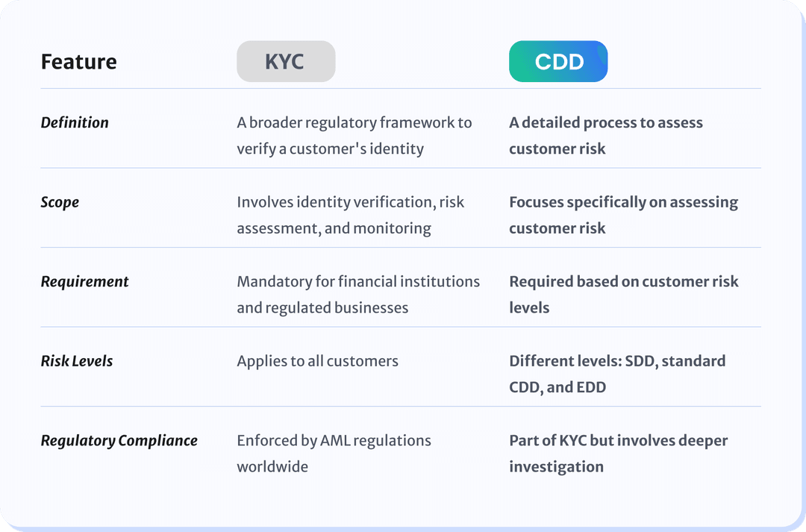Click the Definition row label
The height and width of the screenshot is (532, 806).
pyautogui.click(x=75, y=123)
